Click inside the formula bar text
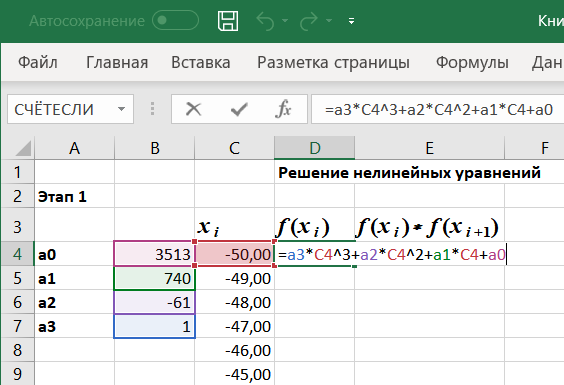The image size is (564, 385). point(438,109)
